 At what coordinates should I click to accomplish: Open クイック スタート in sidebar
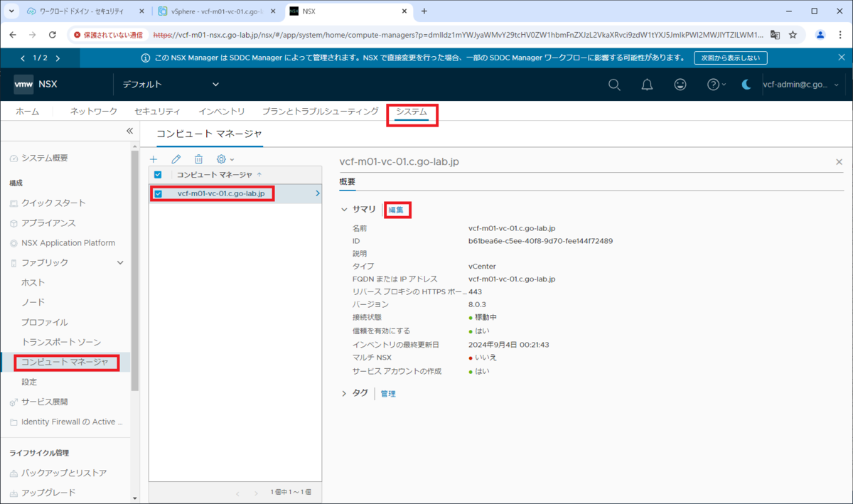53,203
